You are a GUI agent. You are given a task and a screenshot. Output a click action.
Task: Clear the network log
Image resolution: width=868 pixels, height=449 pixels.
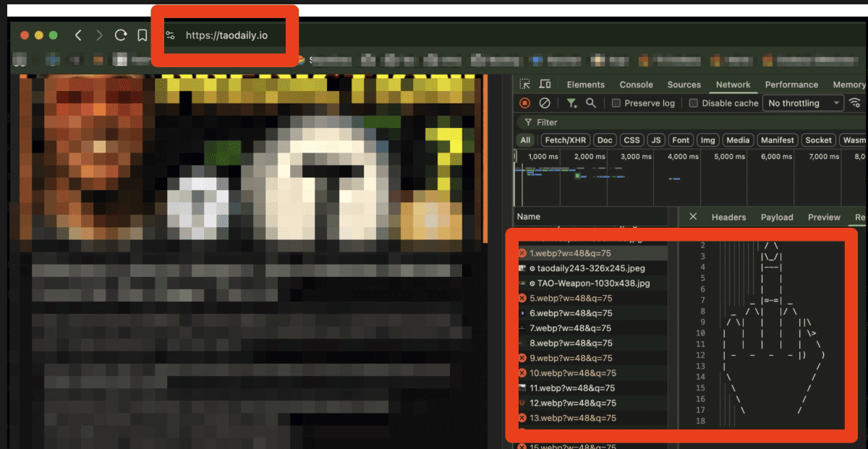coord(545,103)
